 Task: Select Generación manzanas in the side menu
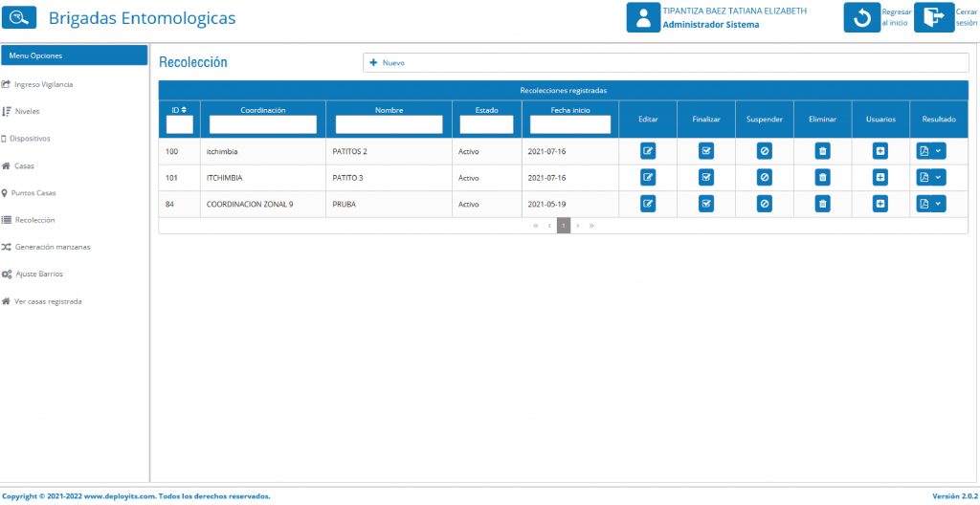52,247
